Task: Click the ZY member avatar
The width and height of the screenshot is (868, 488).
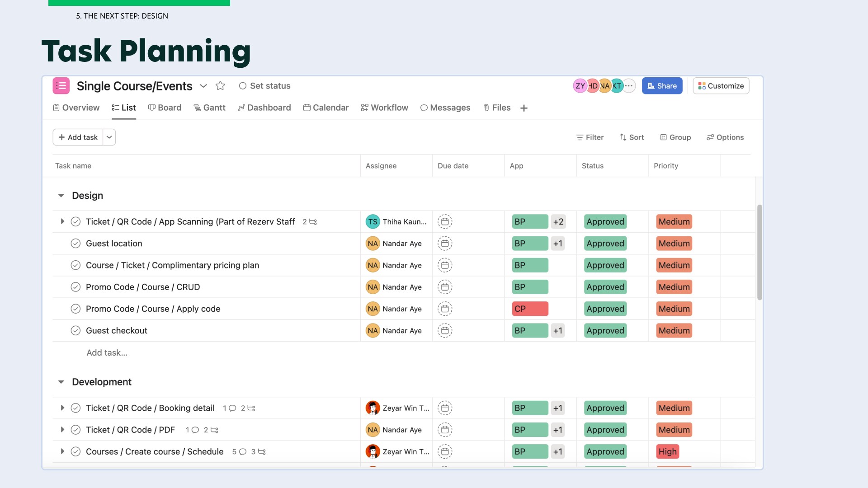Action: tap(580, 86)
